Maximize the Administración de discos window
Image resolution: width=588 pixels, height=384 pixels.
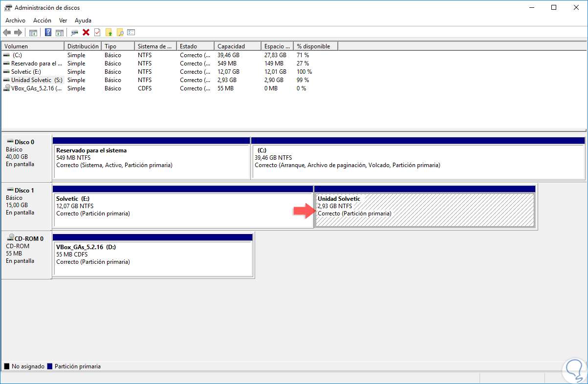pos(554,7)
